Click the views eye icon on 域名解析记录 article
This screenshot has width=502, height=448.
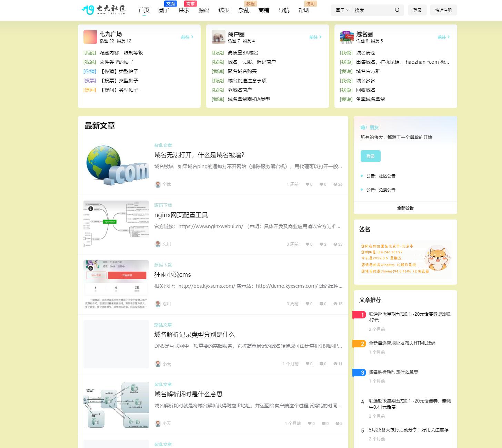[335, 364]
